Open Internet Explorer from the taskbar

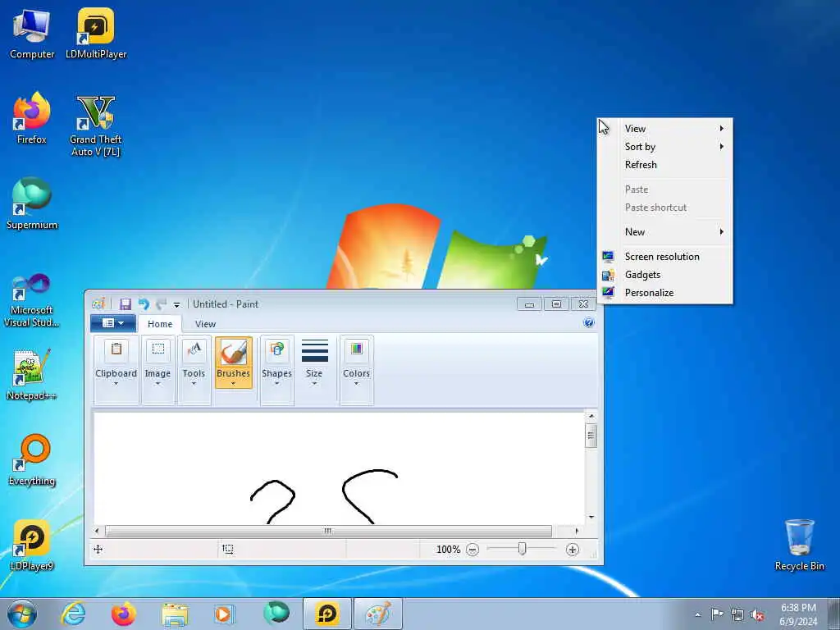click(x=73, y=614)
